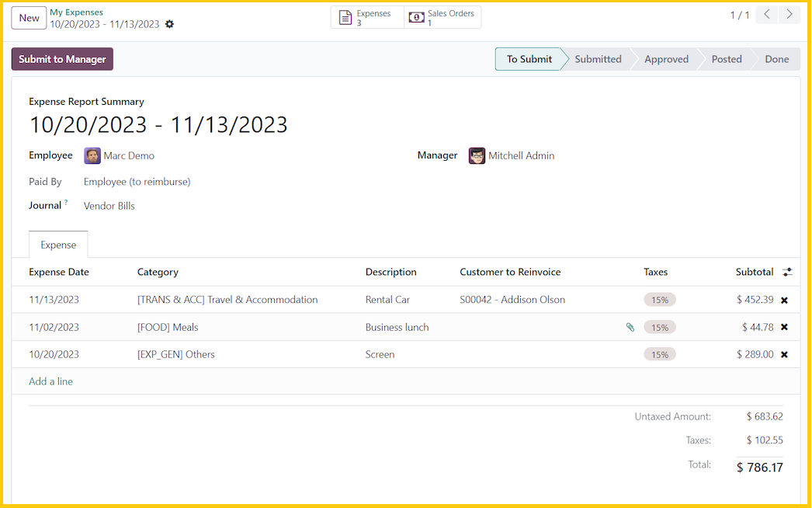The height and width of the screenshot is (508, 812).
Task: Sort by Description column header
Action: coord(391,272)
